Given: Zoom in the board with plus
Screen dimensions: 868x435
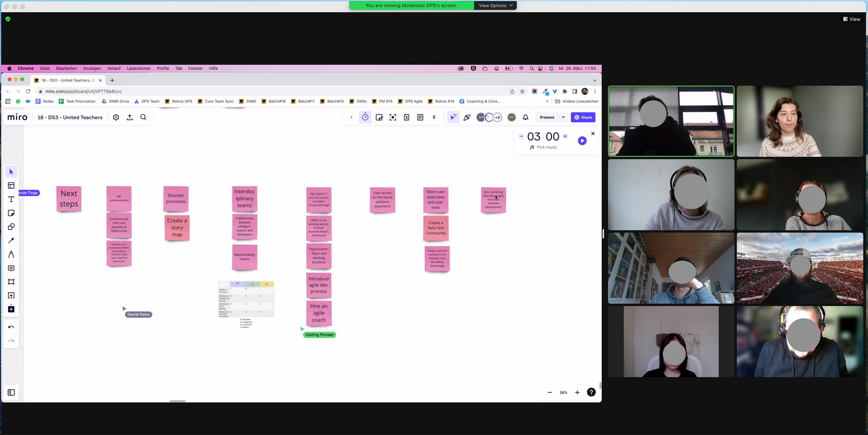Looking at the screenshot, I should (x=577, y=392).
